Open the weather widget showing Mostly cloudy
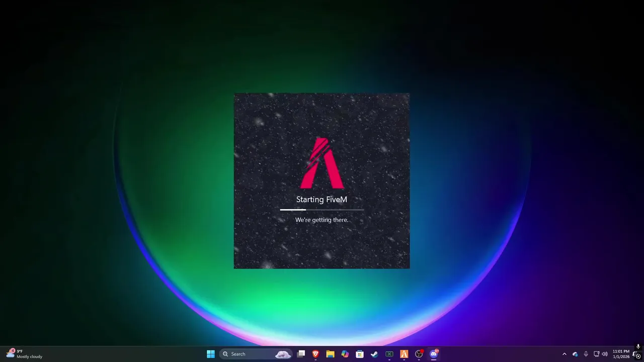Screen dimensions: 644x362 [x=24, y=354]
